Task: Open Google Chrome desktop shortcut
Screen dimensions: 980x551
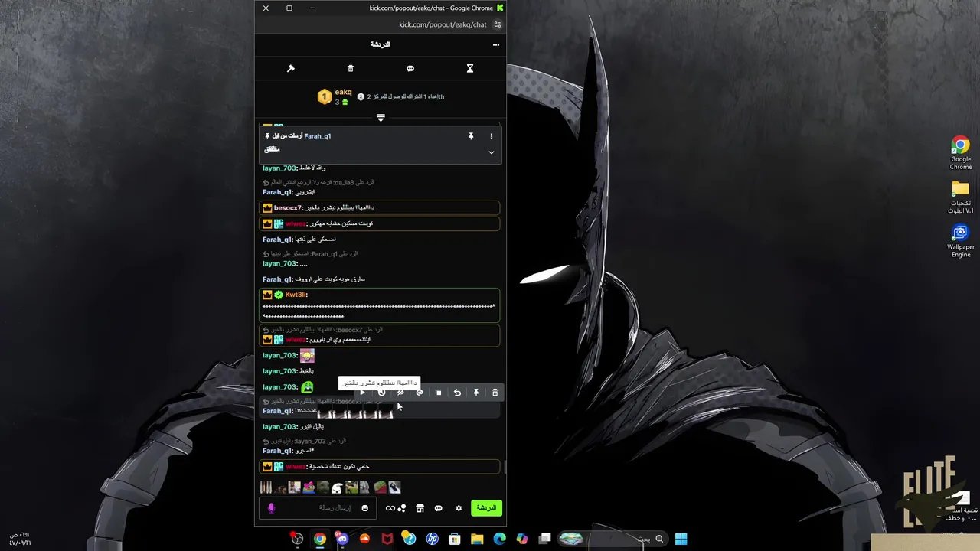Action: (961, 153)
